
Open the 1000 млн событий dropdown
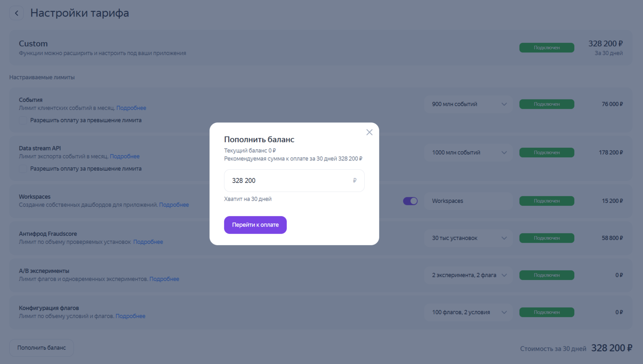(x=468, y=153)
